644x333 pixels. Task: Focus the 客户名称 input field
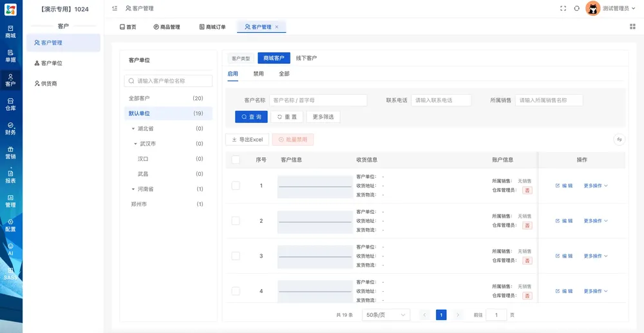[318, 100]
